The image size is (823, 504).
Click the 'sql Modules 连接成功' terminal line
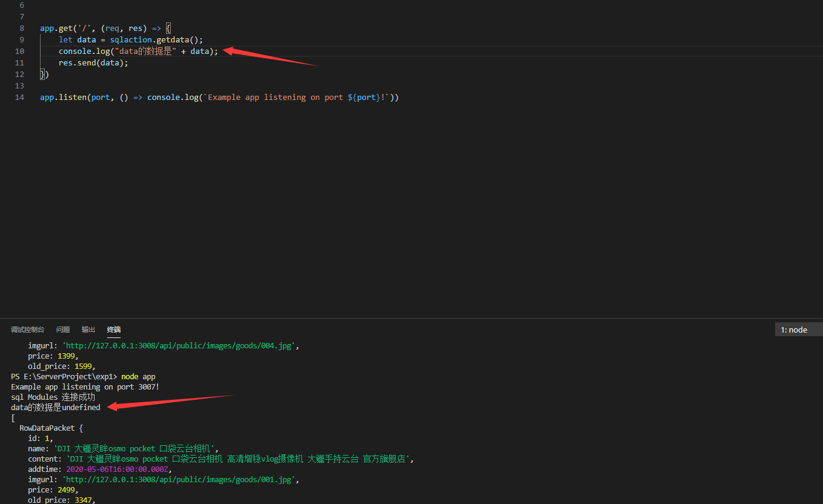pos(53,397)
